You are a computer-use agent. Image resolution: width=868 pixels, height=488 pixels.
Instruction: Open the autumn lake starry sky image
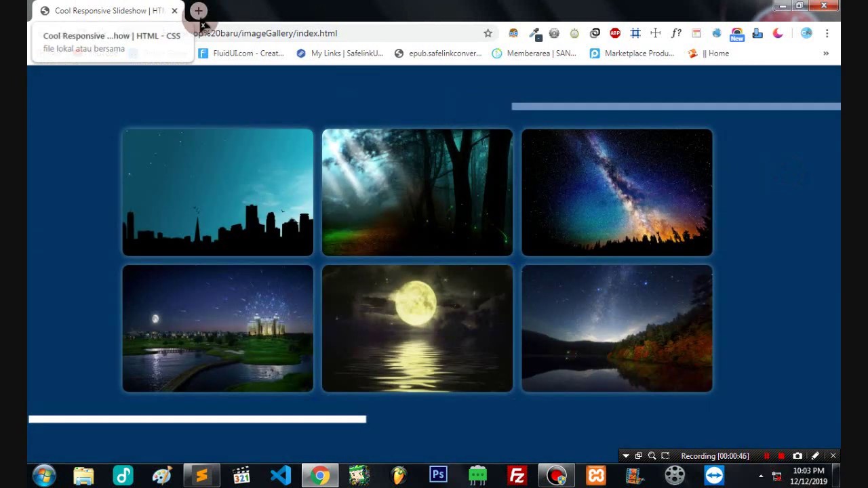point(617,329)
